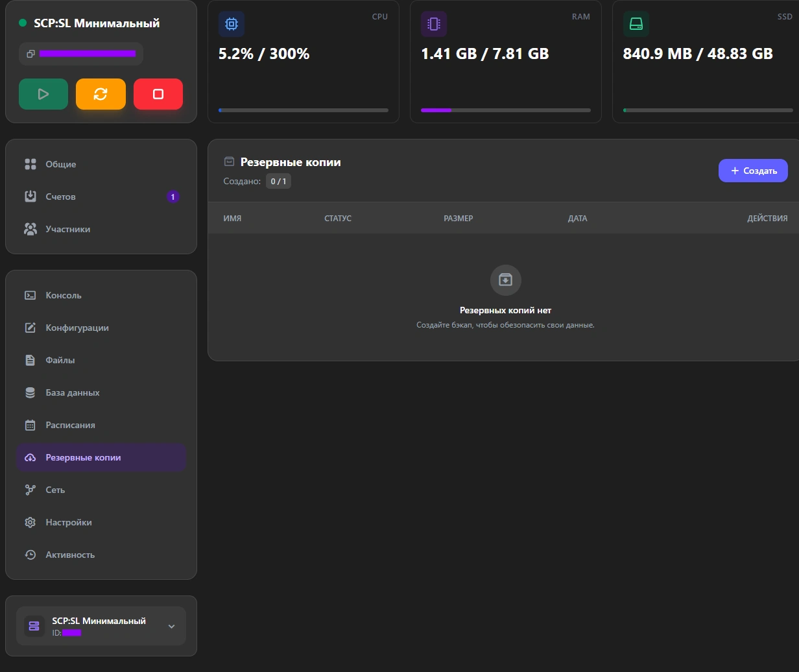Click the Создайте бэкап hint text
The height and width of the screenshot is (672, 799).
pos(505,325)
